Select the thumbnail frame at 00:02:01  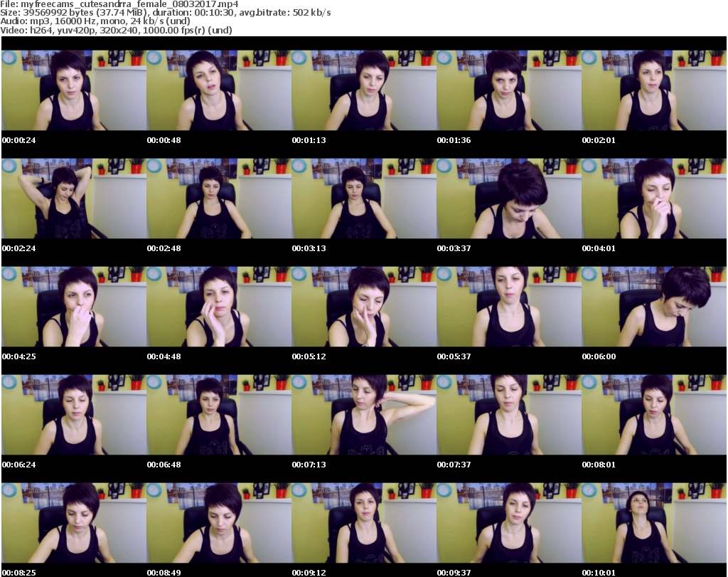click(654, 90)
